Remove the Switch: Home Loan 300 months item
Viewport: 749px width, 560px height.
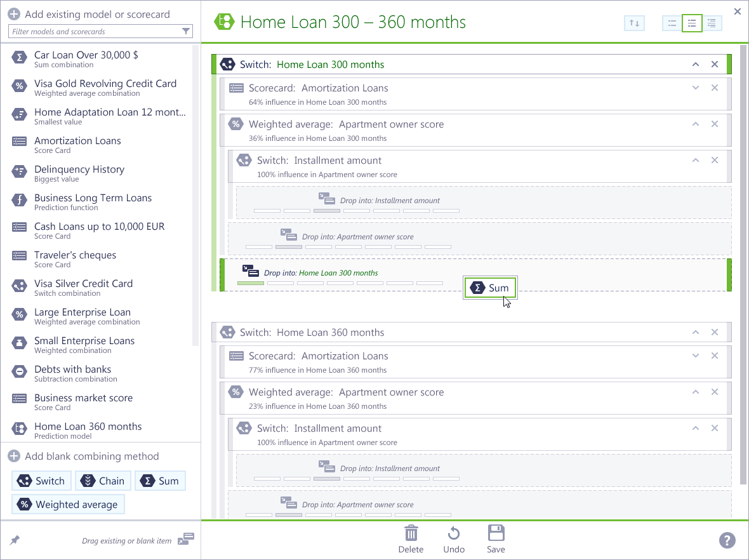715,65
